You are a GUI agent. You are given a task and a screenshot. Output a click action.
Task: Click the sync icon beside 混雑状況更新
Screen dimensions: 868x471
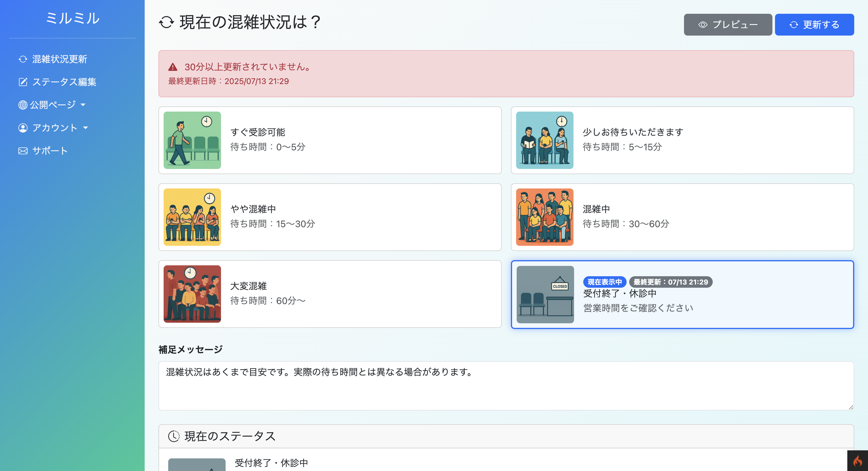coord(23,59)
